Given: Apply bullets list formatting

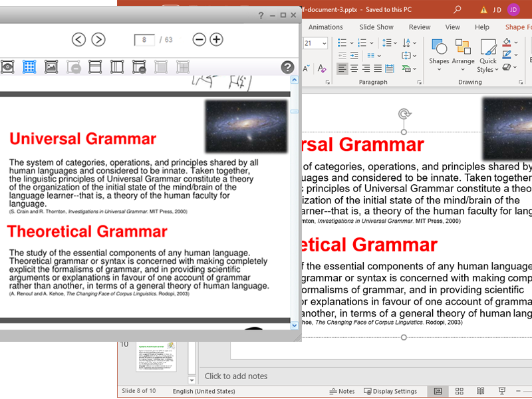Looking at the screenshot, I should (342, 43).
